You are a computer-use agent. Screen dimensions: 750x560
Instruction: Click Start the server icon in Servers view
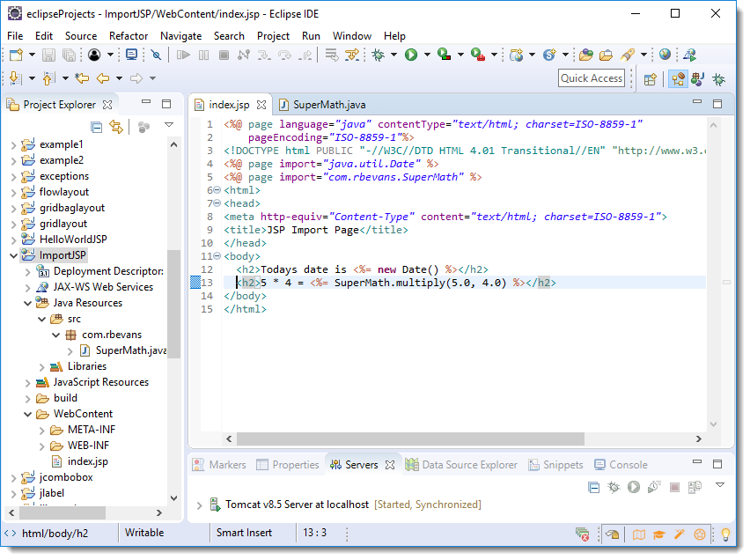[634, 487]
